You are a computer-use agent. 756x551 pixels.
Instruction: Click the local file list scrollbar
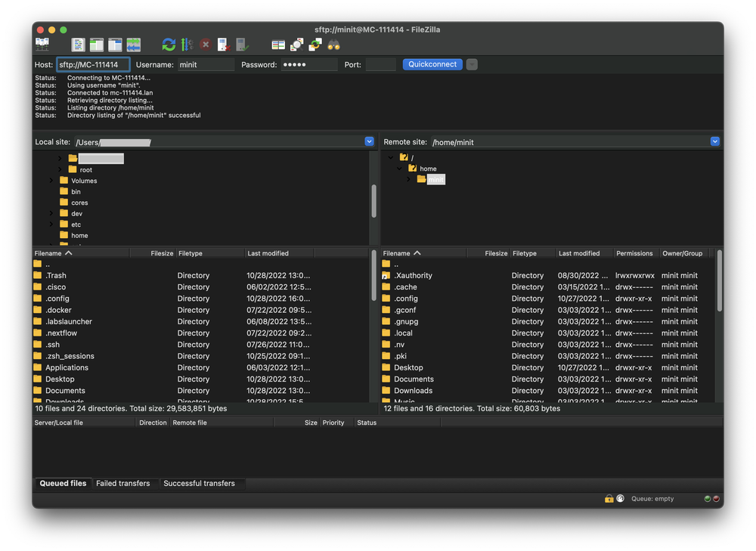tap(373, 275)
